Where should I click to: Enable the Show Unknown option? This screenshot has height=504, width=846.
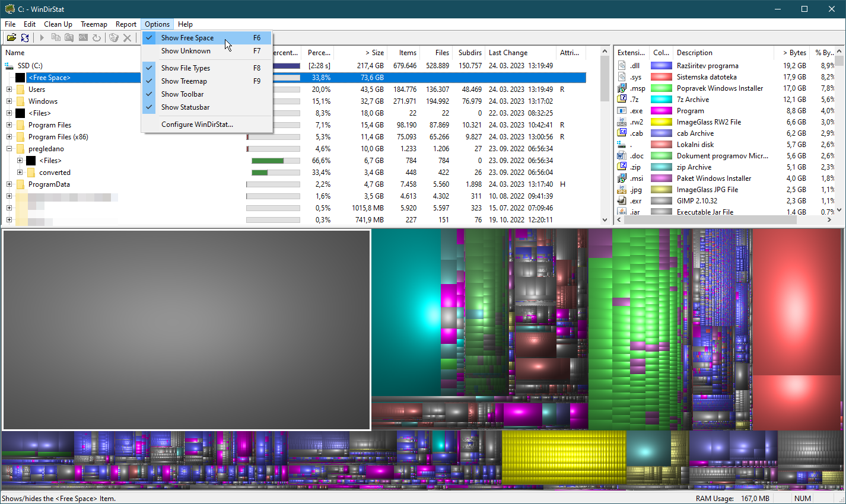186,51
